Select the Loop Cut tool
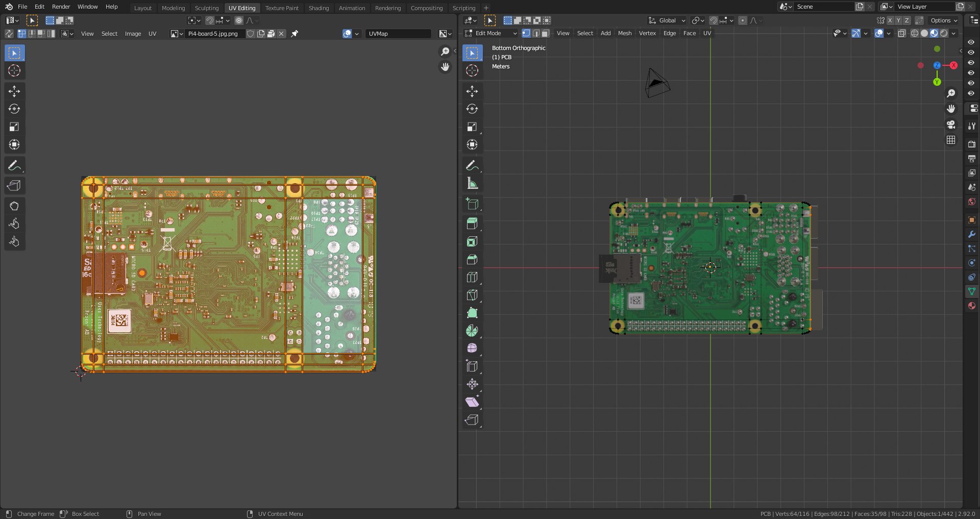Screen dimensions: 980x519 tap(473, 277)
